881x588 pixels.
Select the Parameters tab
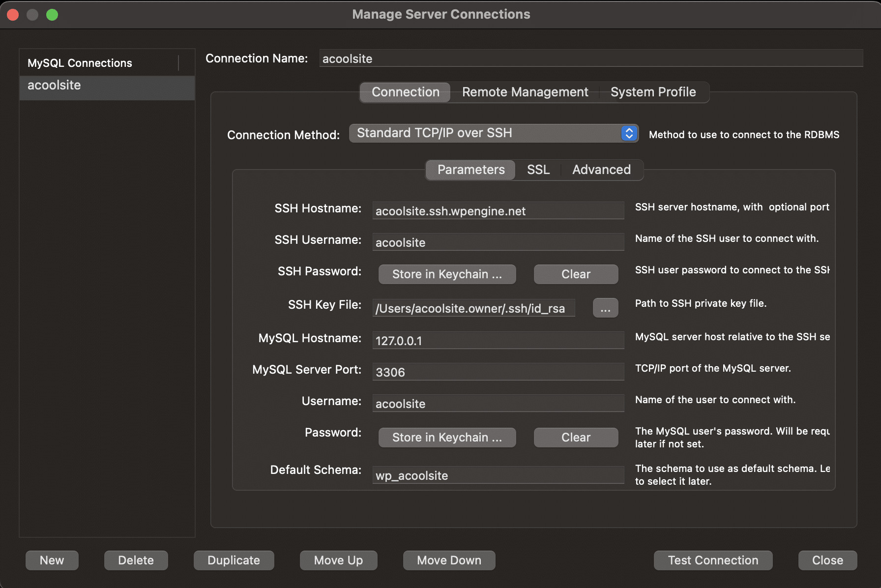coord(470,170)
